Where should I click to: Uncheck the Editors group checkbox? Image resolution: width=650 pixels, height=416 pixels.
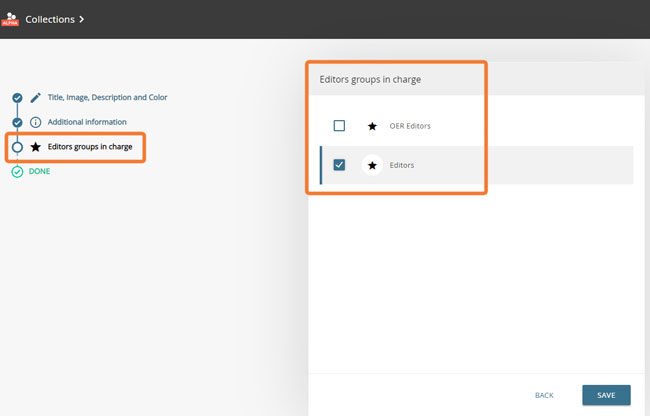click(x=339, y=165)
